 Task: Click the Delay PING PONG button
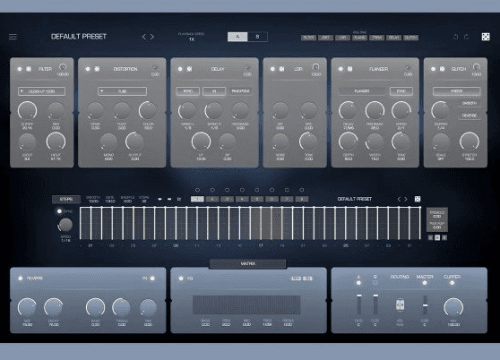[x=240, y=91]
